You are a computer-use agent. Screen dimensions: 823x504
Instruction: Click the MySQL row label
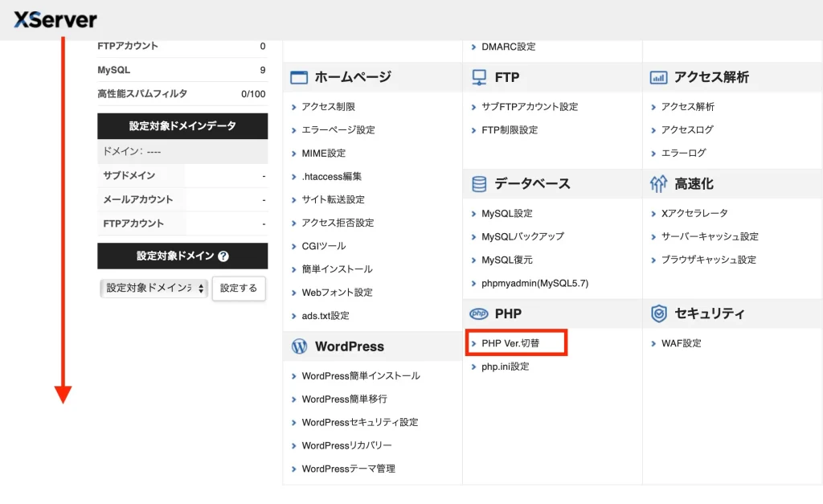(x=114, y=70)
